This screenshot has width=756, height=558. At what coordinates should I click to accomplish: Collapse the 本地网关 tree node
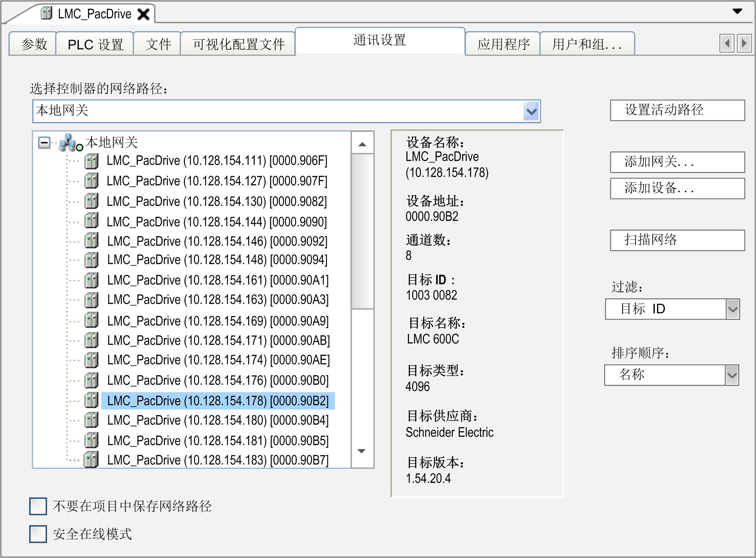[x=44, y=142]
